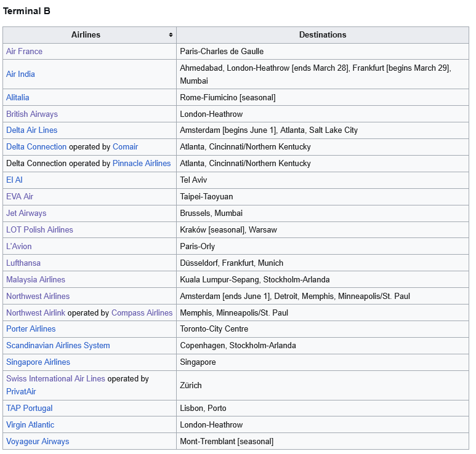
Task: Follow the Comair link
Action: [x=125, y=147]
